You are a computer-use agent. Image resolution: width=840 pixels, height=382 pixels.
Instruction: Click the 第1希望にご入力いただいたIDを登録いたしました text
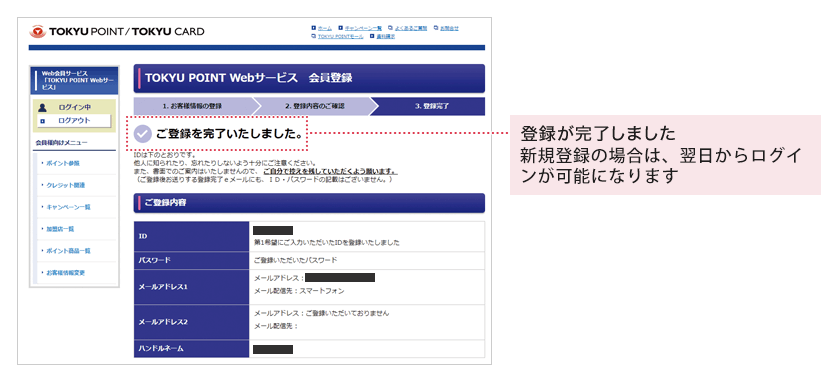coord(327,243)
